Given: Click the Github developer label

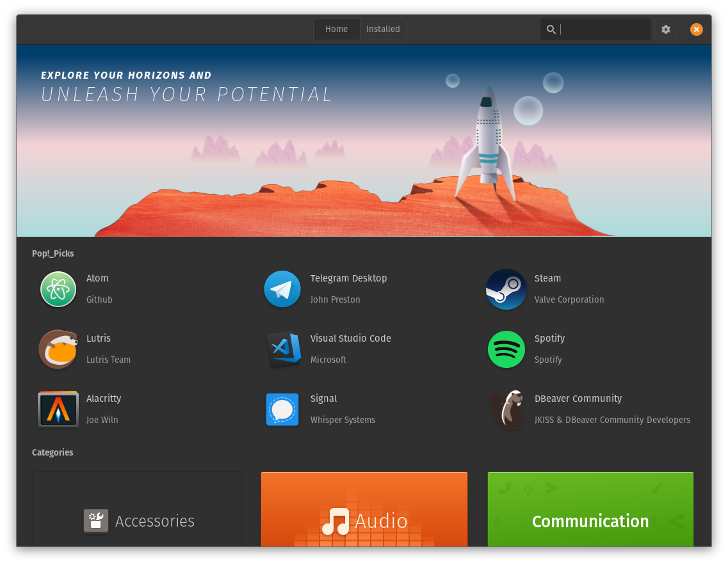Looking at the screenshot, I should (x=99, y=299).
